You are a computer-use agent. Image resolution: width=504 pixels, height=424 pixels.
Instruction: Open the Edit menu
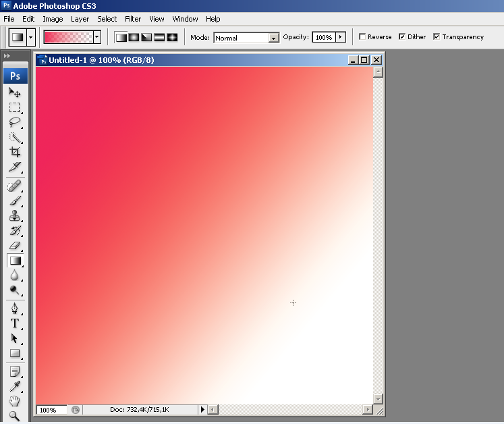point(28,19)
